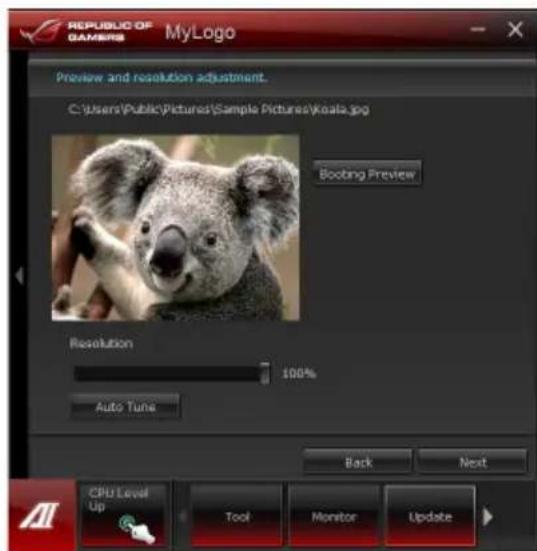Click the Auto Tune button

tap(126, 407)
